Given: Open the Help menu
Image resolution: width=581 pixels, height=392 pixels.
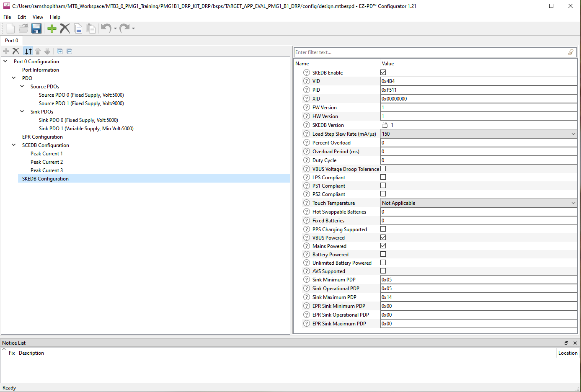Looking at the screenshot, I should pyautogui.click(x=55, y=17).
